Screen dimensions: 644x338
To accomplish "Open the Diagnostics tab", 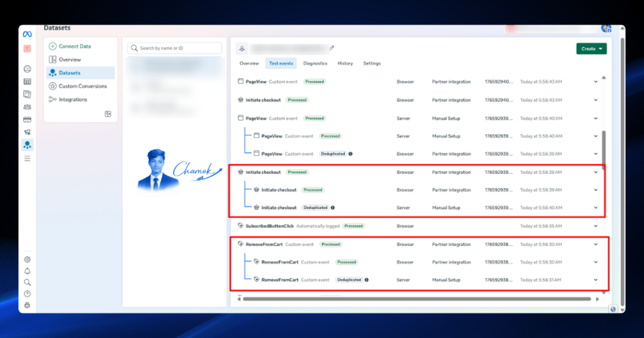I will (x=315, y=64).
